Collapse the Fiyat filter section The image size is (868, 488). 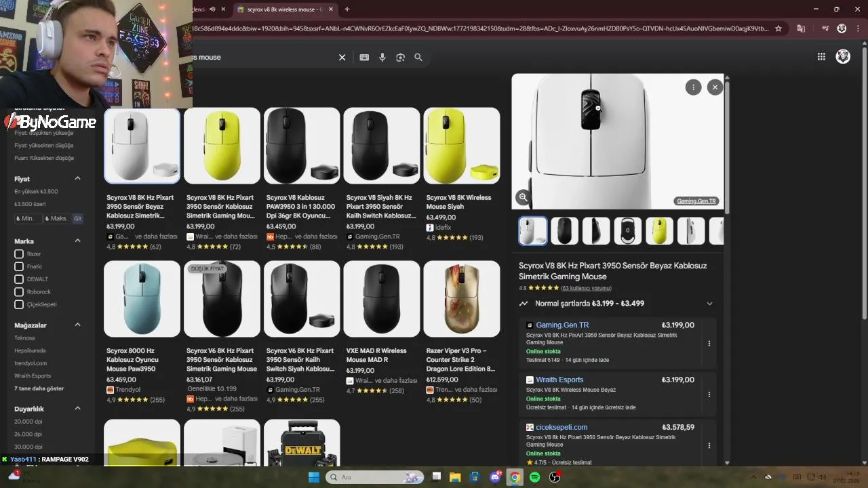coord(77,178)
